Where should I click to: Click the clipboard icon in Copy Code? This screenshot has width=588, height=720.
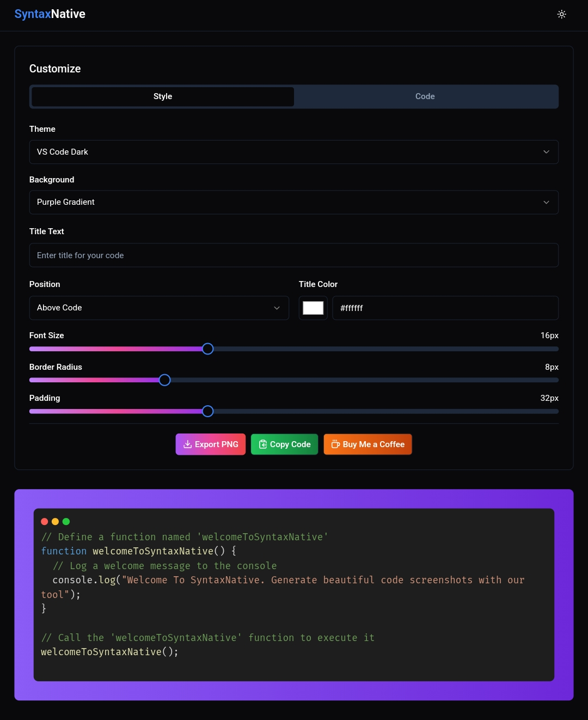click(263, 444)
